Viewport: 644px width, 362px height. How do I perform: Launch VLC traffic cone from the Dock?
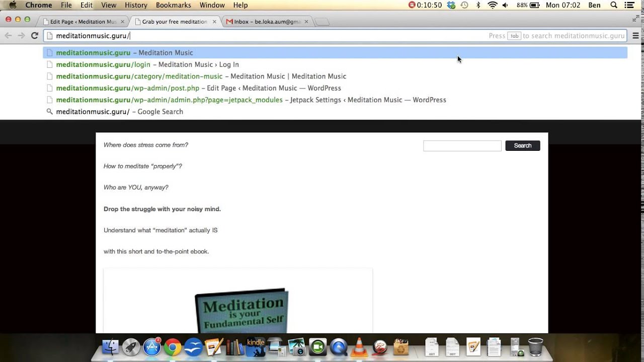coord(359,347)
